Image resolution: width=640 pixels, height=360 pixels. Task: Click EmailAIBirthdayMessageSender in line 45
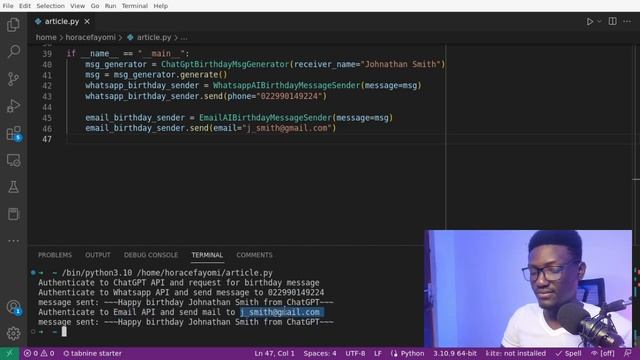[265, 118]
